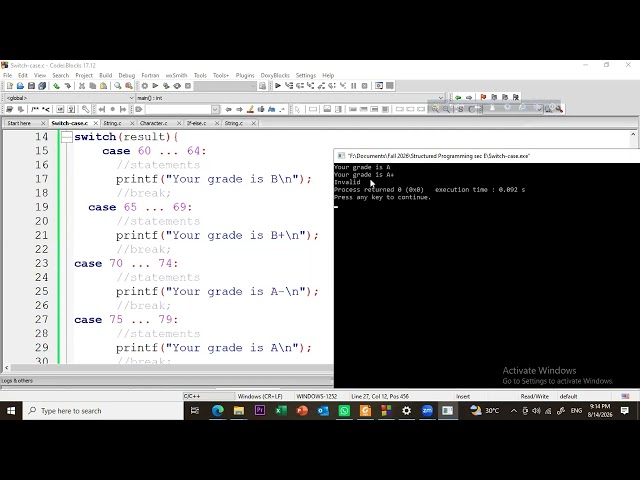The width and height of the screenshot is (640, 480).
Task: Run the program with the green play icon
Action: tap(155, 86)
